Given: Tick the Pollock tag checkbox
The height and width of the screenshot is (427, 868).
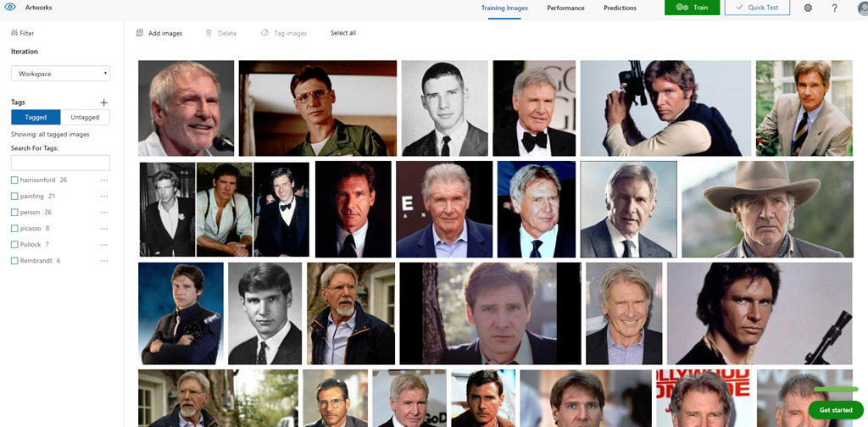Looking at the screenshot, I should 14,245.
